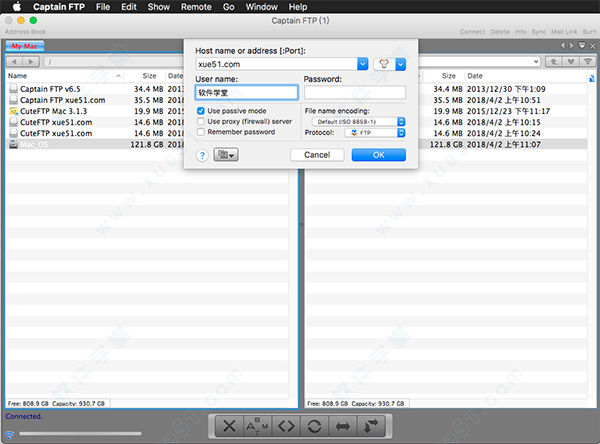
Task: Click the right pane up-folder arrow button
Action: [x=554, y=61]
